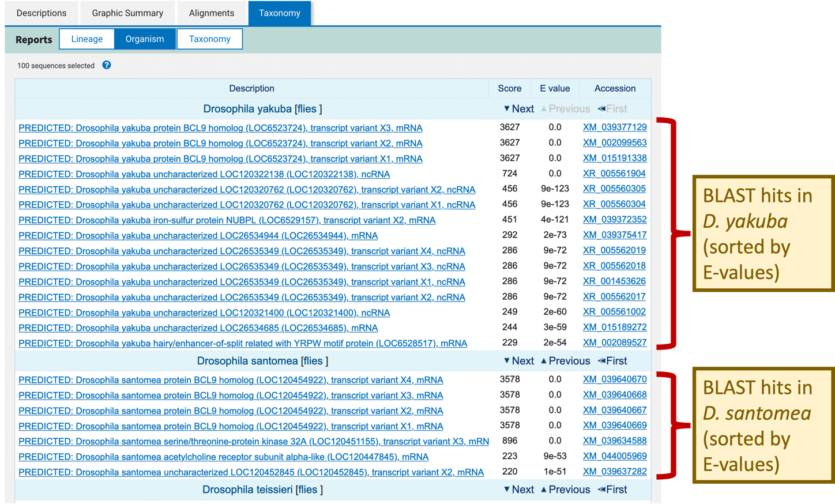Image resolution: width=835 pixels, height=504 pixels.
Task: Click the Drosophila yakuba [flies] group header
Action: (262, 109)
